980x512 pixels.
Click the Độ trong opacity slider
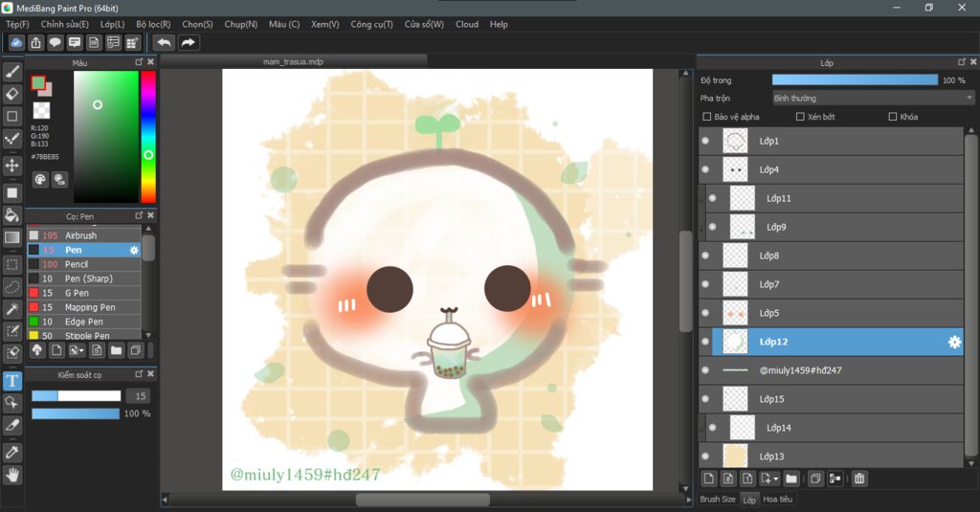(855, 80)
